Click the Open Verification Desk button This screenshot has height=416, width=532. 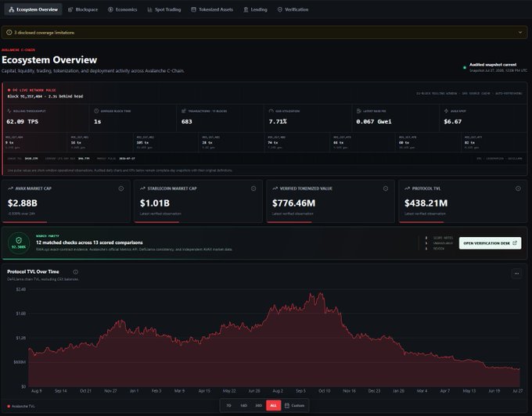(490, 243)
